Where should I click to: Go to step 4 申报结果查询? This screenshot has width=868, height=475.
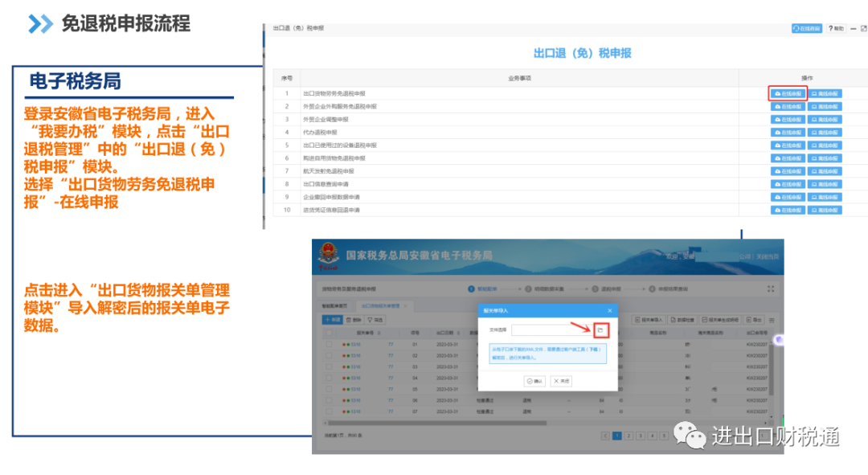tap(668, 289)
